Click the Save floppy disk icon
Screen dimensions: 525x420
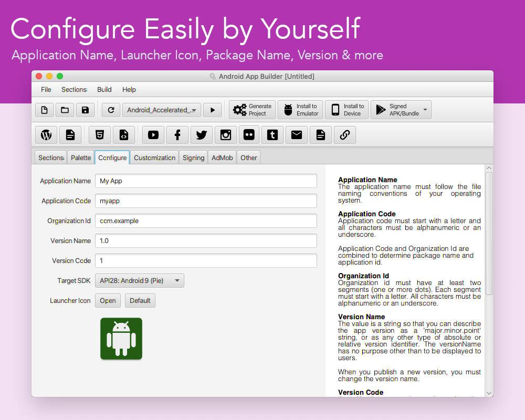(x=85, y=110)
